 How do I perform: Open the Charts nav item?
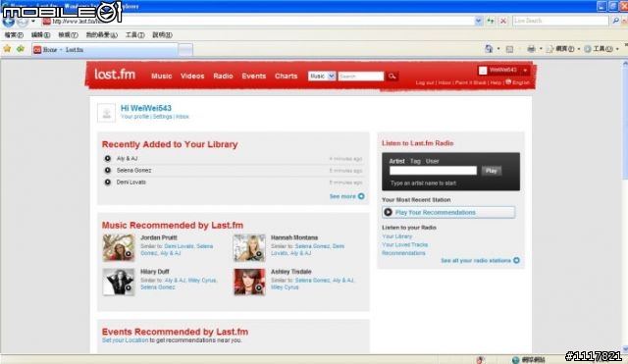286,76
